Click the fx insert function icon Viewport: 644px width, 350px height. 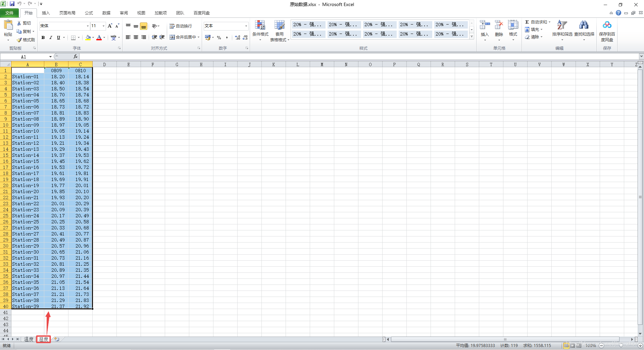[76, 56]
